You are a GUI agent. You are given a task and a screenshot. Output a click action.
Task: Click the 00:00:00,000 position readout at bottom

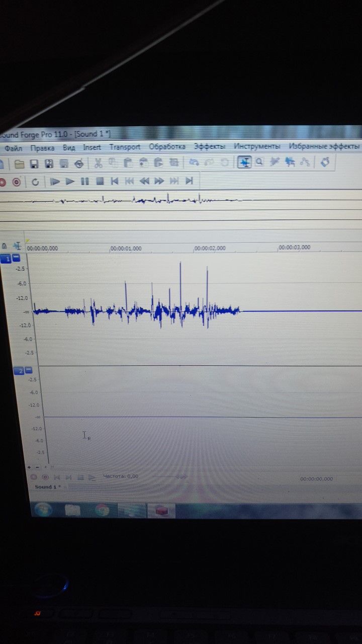(x=316, y=479)
